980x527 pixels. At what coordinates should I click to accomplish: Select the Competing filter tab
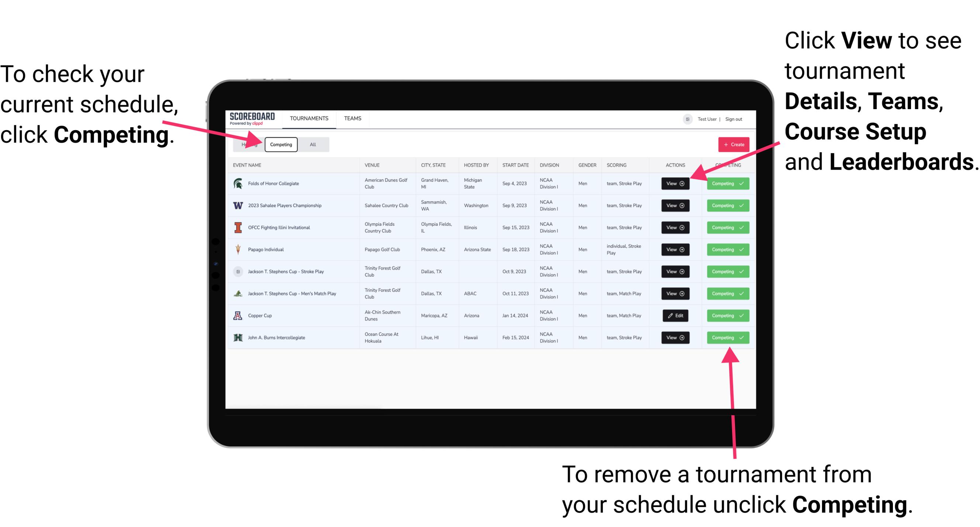(280, 144)
